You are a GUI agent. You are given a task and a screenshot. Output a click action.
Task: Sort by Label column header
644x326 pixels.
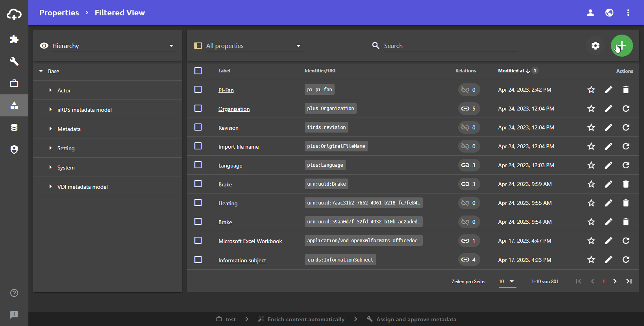tap(224, 71)
